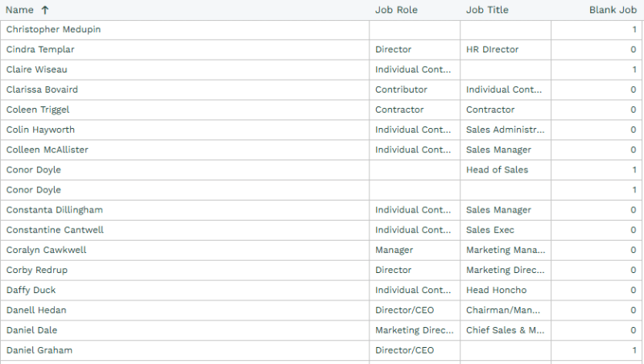Viewport: 644px width, 364px height.
Task: Click the Blank Job column header
Action: pyautogui.click(x=613, y=10)
